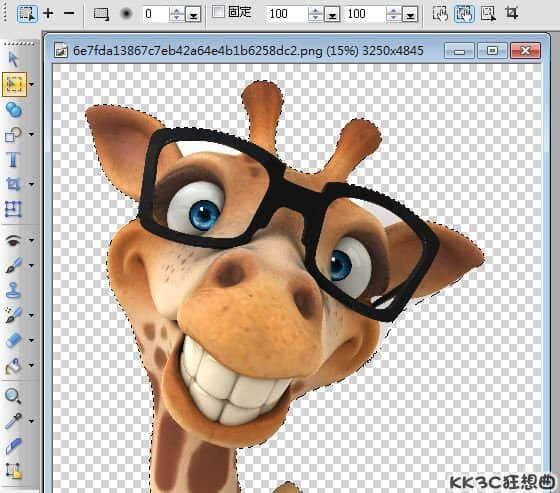Open dropdown next to the 0 value
Viewport: 560px width, 493px height.
(x=193, y=14)
